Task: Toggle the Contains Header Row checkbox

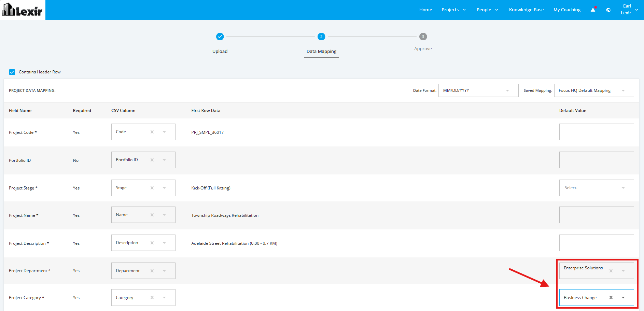Action: click(x=12, y=72)
